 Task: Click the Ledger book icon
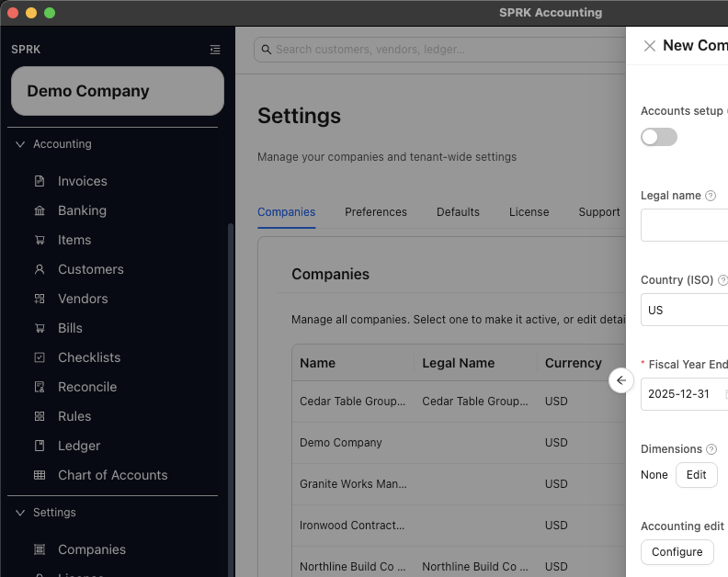(x=40, y=446)
